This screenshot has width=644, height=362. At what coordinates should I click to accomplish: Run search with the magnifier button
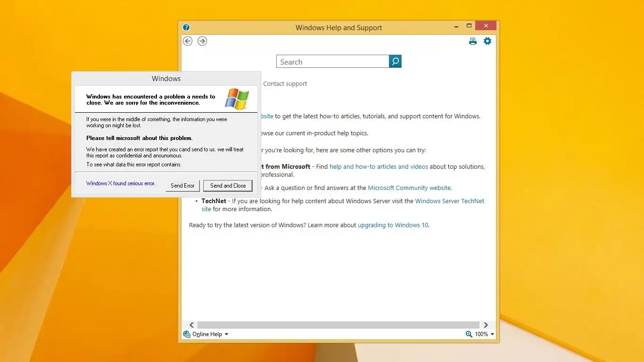click(x=395, y=61)
